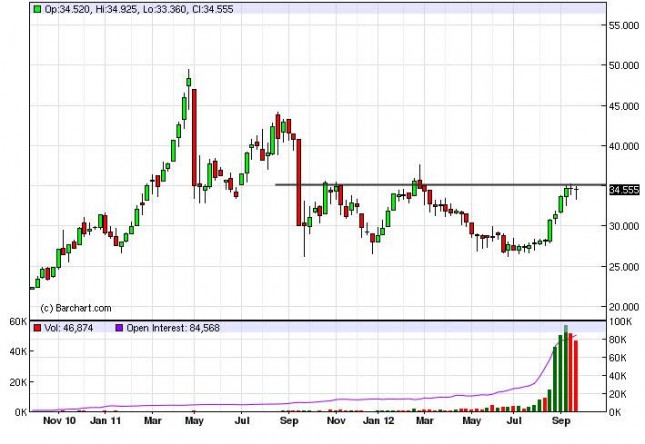Click the Lo:33.360 value in header
Image resolution: width=645 pixels, height=444 pixels.
[x=165, y=9]
